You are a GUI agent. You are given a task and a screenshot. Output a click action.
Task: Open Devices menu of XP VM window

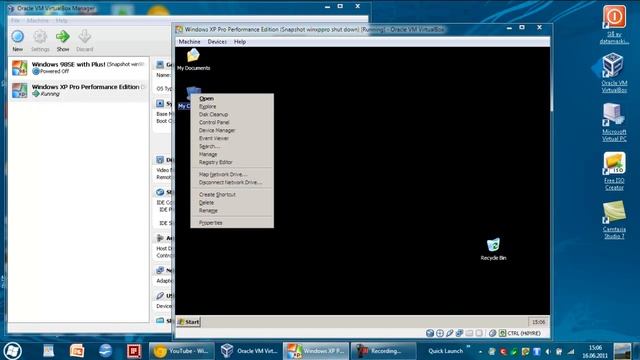pos(217,42)
